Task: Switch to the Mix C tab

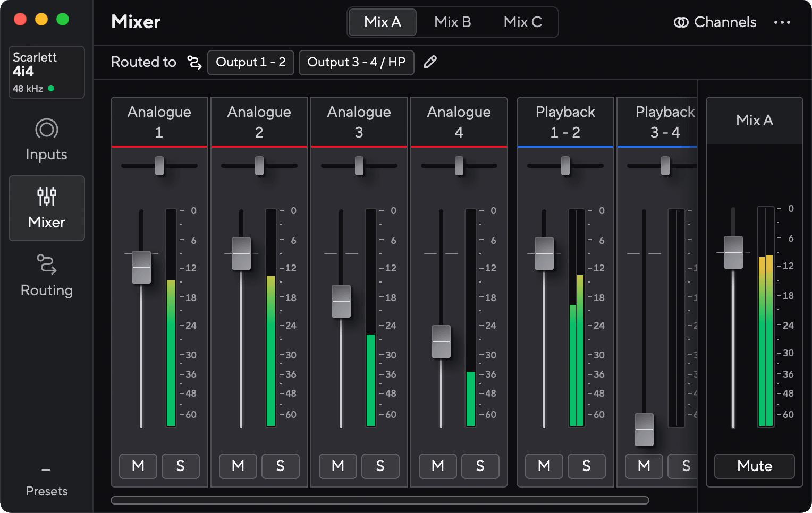Action: (523, 22)
